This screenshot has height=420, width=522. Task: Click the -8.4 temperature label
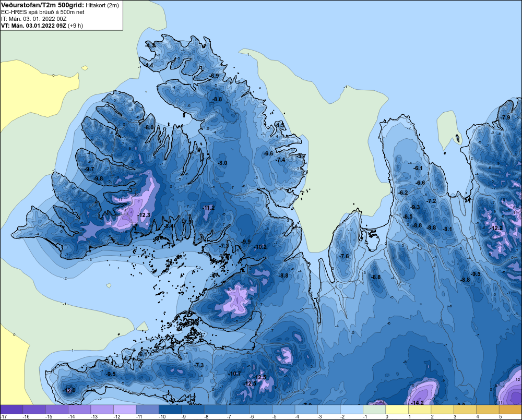(x=169, y=226)
